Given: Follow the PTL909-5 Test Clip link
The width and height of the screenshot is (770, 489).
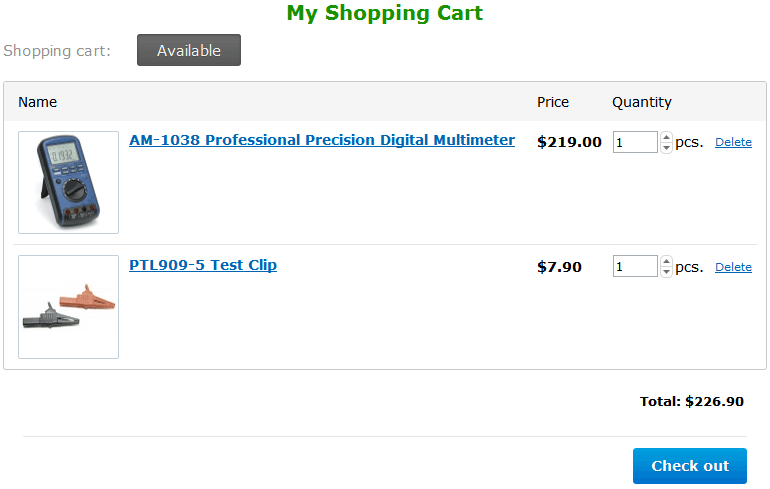Looking at the screenshot, I should click(x=203, y=265).
